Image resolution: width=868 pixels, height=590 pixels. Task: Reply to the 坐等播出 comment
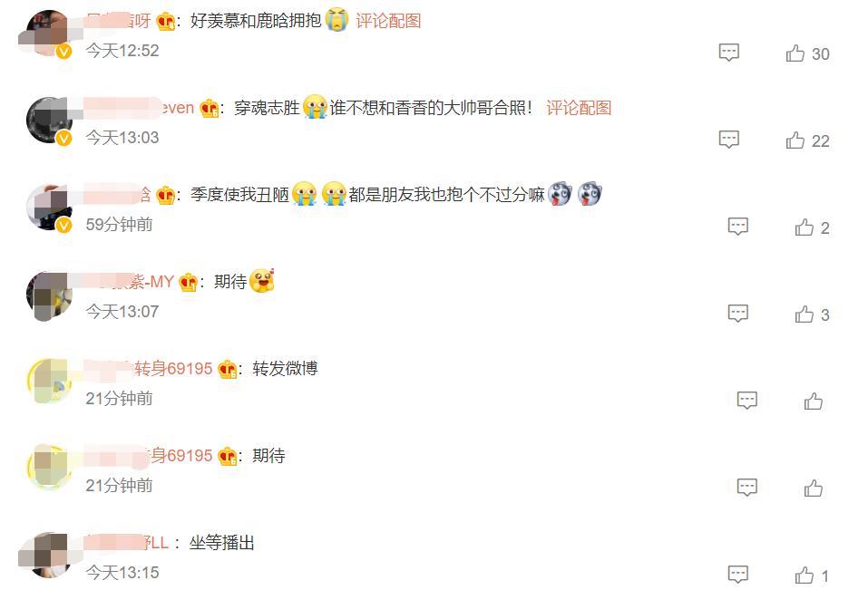[x=737, y=574]
